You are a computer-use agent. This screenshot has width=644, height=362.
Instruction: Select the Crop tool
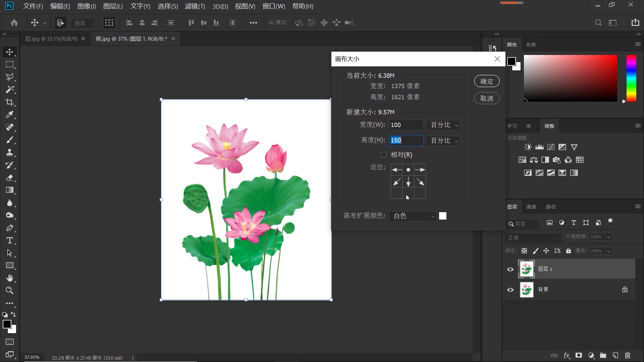(10, 102)
